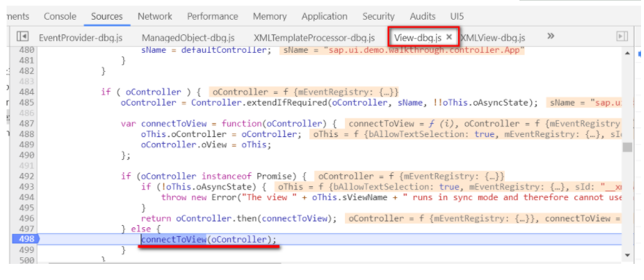Image resolution: width=644 pixels, height=280 pixels.
Task: Set a breakpoint on line 485
Action: point(26,102)
